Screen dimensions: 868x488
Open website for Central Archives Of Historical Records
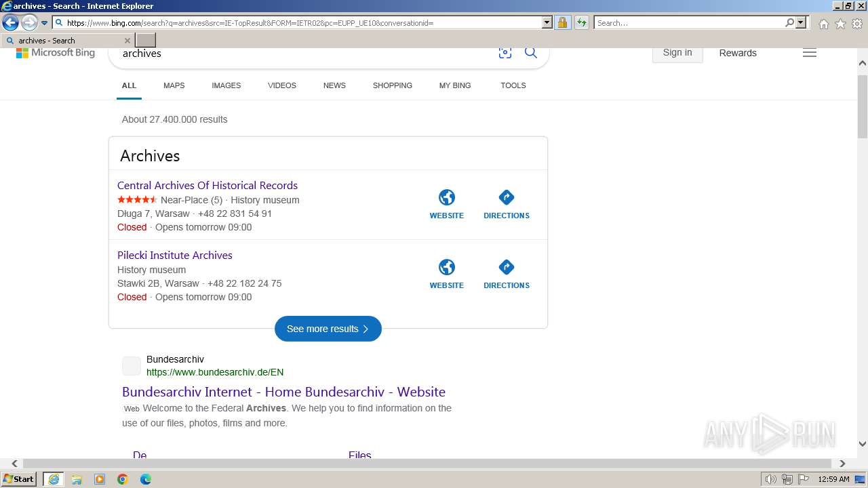click(447, 204)
